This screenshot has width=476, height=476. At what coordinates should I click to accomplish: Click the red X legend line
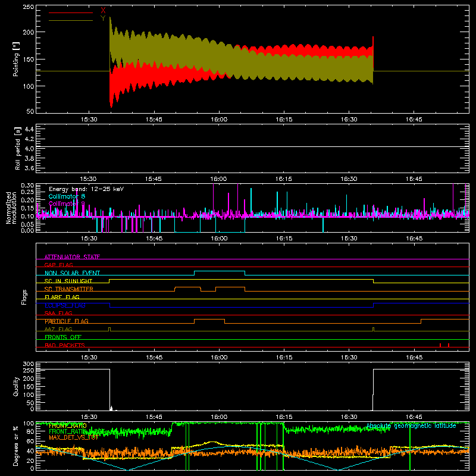(x=71, y=12)
